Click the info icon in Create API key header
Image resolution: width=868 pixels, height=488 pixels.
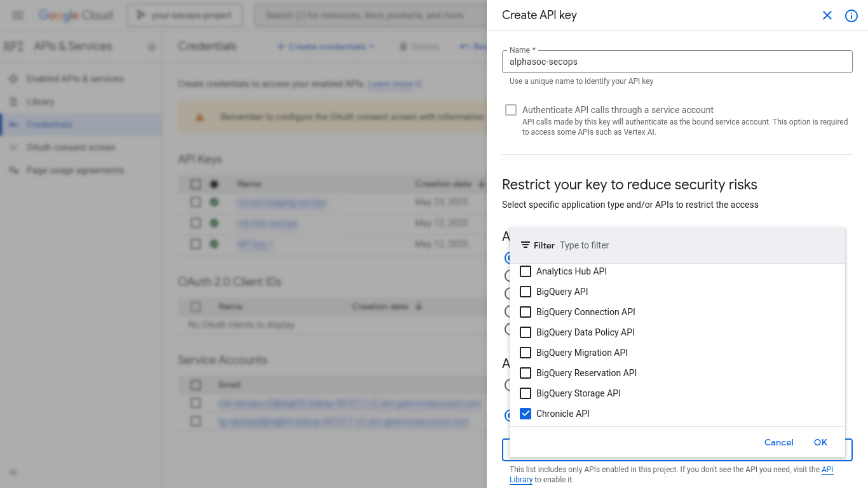(x=851, y=16)
